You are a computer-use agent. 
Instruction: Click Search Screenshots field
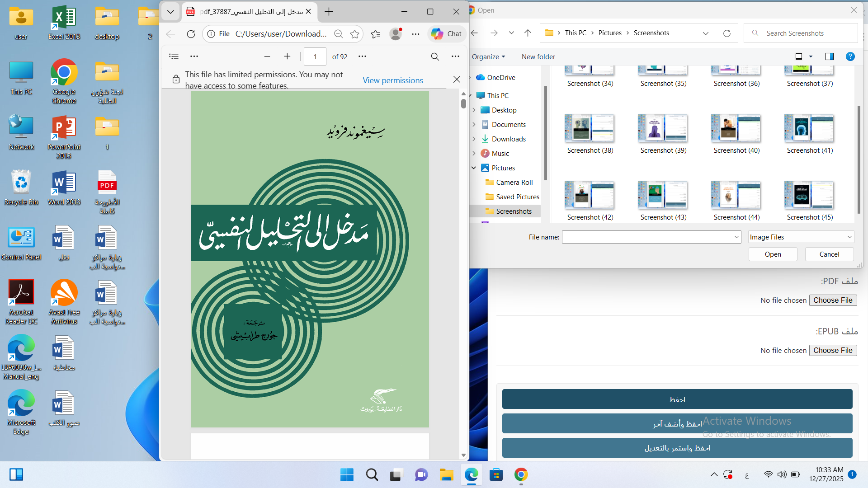click(801, 33)
